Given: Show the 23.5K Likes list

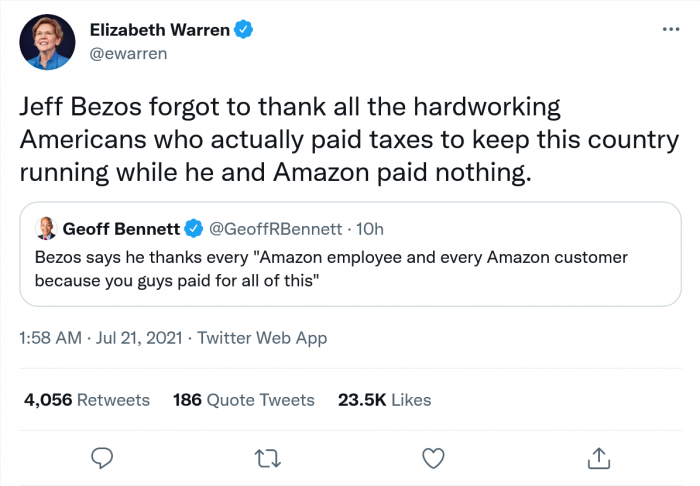Looking at the screenshot, I should [384, 400].
